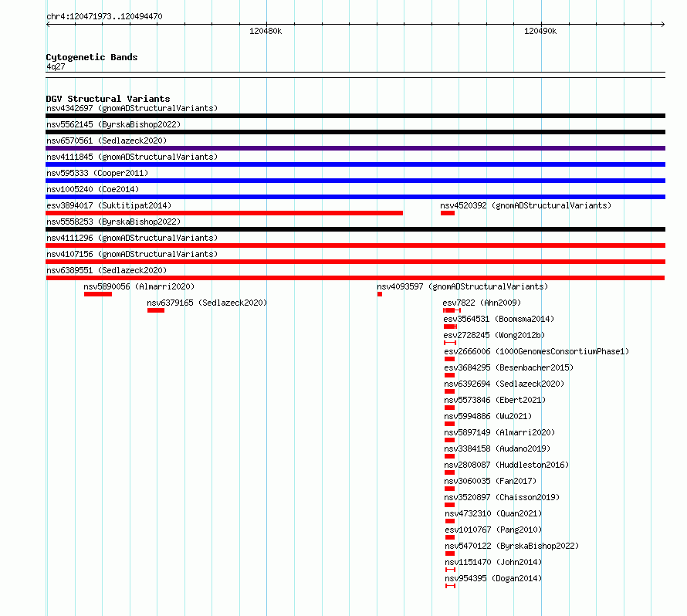Select the red bar under nsv6389551
The image size is (687, 616).
click(355, 278)
